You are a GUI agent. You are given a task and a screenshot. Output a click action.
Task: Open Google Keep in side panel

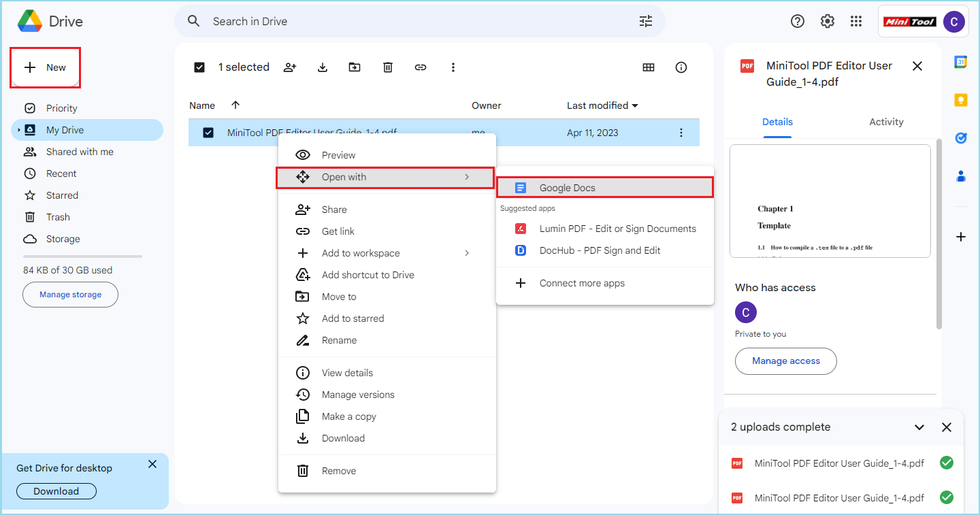click(x=961, y=100)
